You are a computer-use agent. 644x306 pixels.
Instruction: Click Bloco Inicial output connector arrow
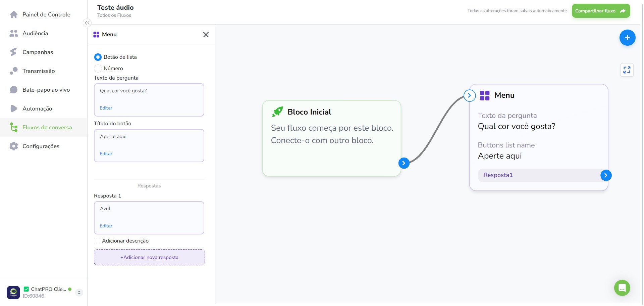tap(404, 163)
